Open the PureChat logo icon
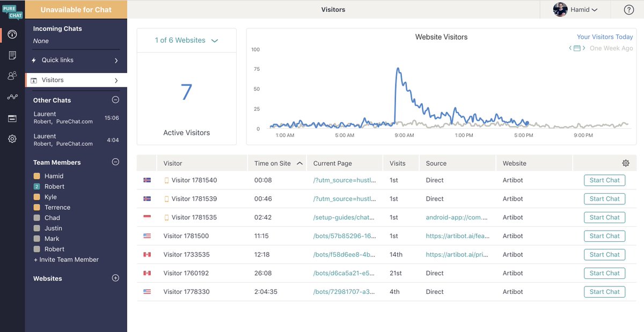This screenshot has height=332, width=644. [12, 9]
